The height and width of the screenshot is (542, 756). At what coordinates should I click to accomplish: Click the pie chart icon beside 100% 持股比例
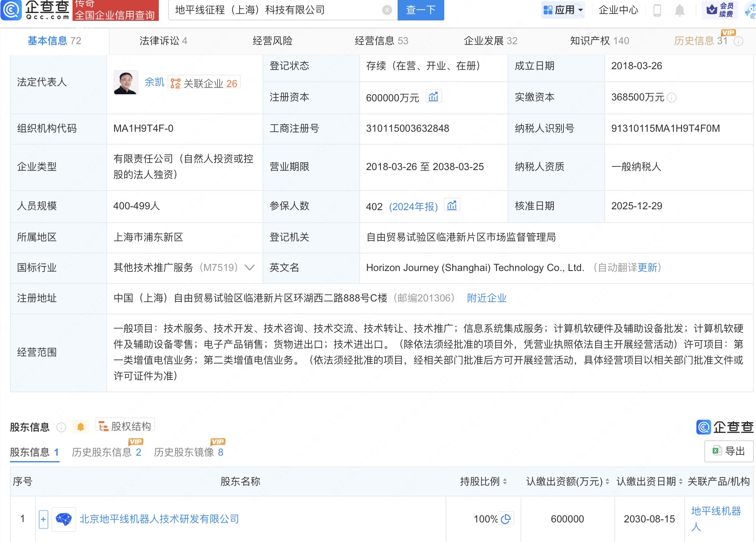506,519
